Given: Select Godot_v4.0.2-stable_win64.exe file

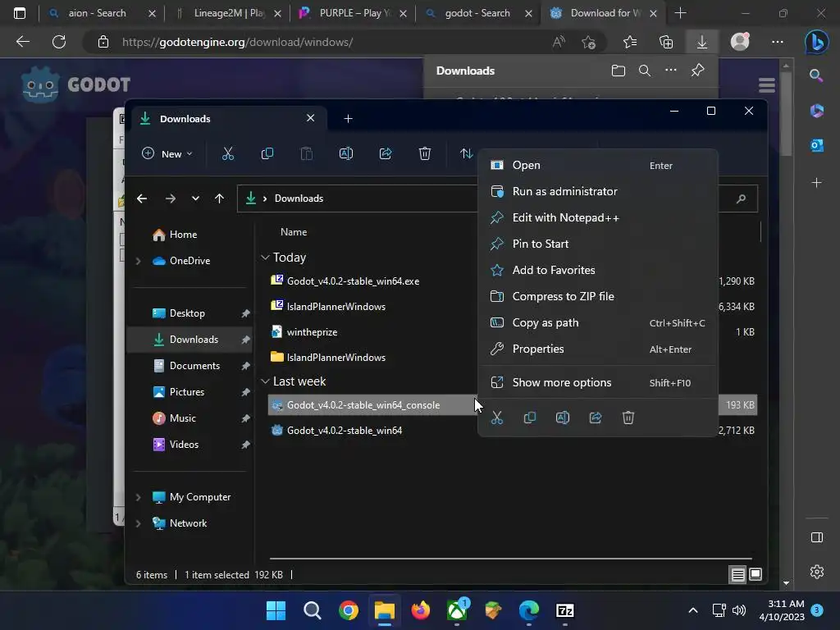Looking at the screenshot, I should [353, 281].
